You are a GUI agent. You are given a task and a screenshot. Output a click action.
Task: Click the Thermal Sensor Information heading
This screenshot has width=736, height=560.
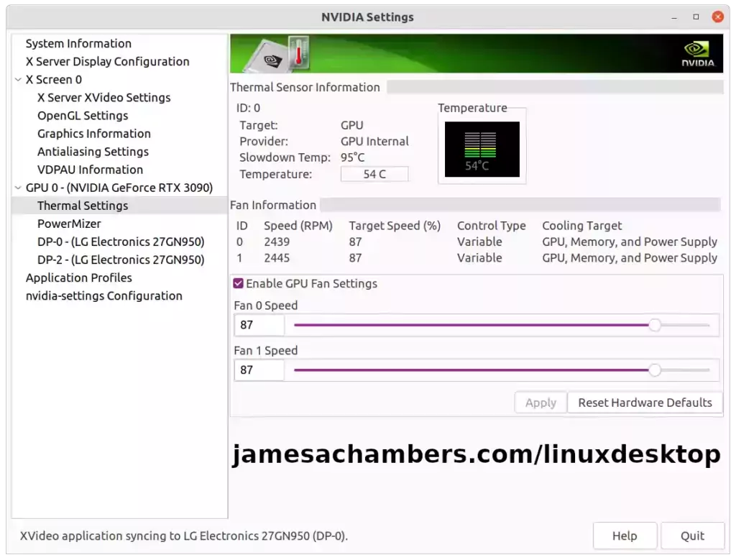tap(305, 87)
